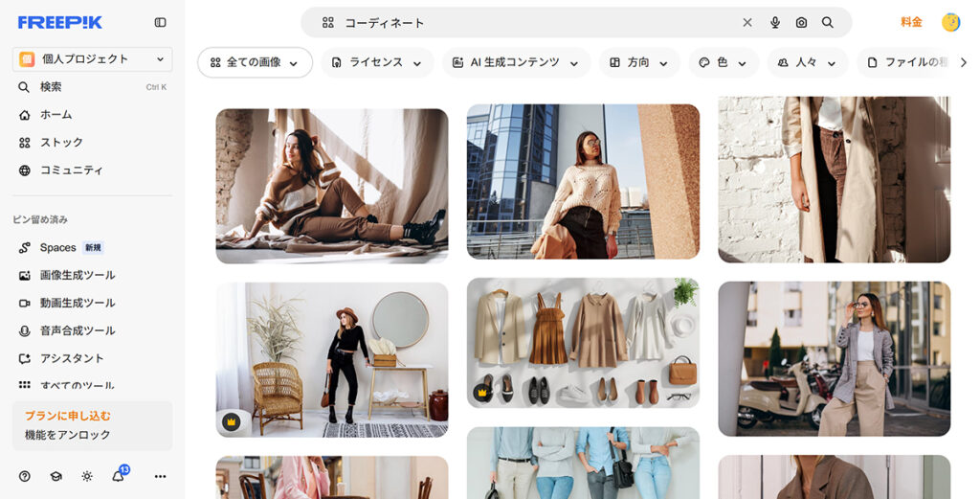Expand the ライセンス filter dropdown

click(377, 62)
